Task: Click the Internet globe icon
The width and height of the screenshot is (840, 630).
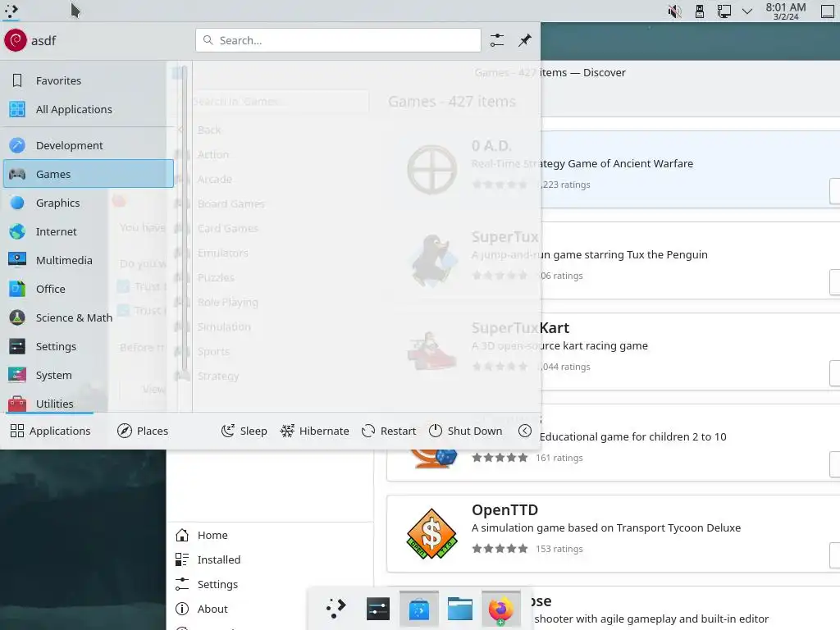Action: pos(17,231)
